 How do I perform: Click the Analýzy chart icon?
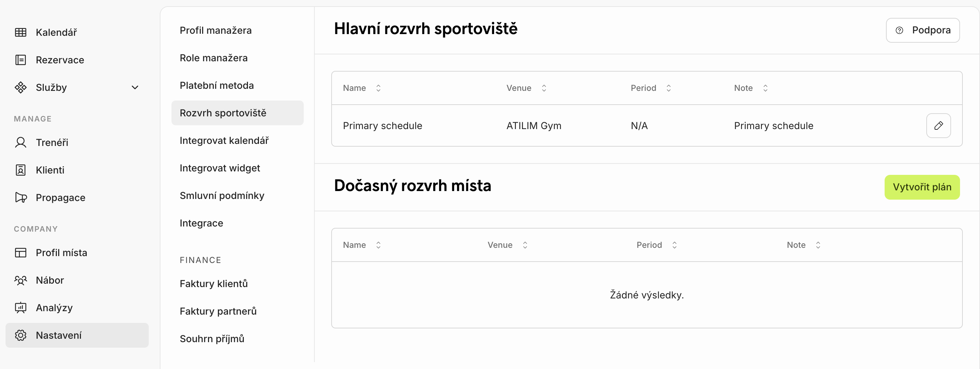pos(21,307)
